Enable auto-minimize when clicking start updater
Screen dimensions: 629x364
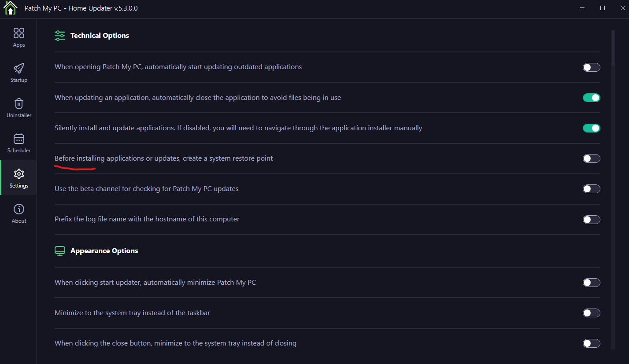591,283
